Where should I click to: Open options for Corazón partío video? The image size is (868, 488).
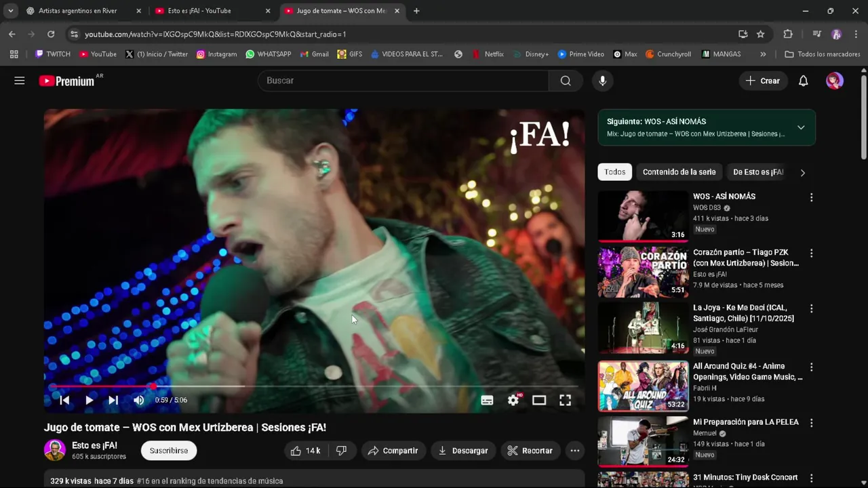tap(811, 253)
